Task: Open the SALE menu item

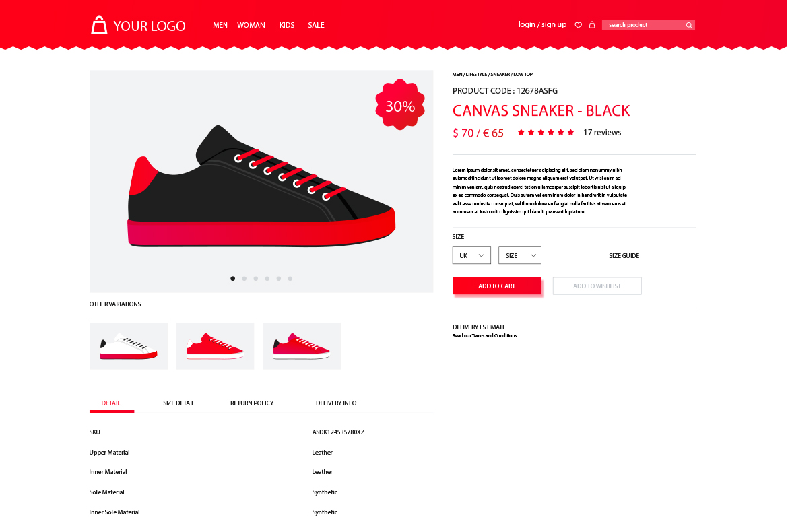Action: point(316,25)
